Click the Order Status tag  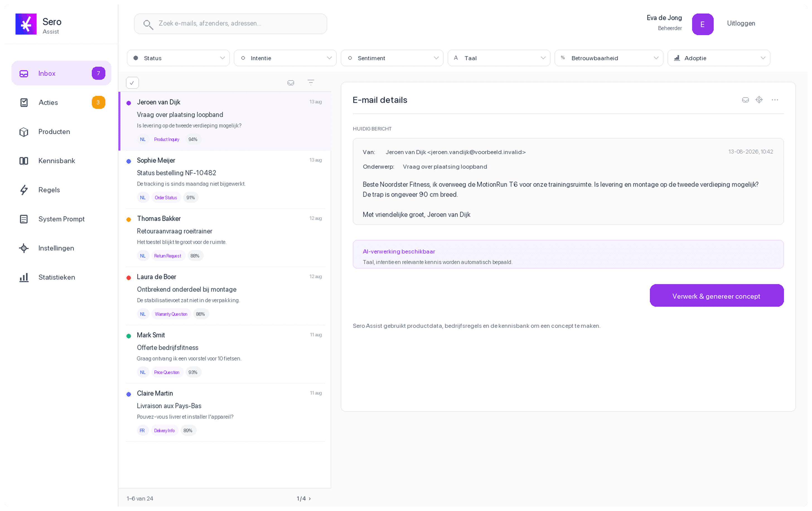pos(166,198)
